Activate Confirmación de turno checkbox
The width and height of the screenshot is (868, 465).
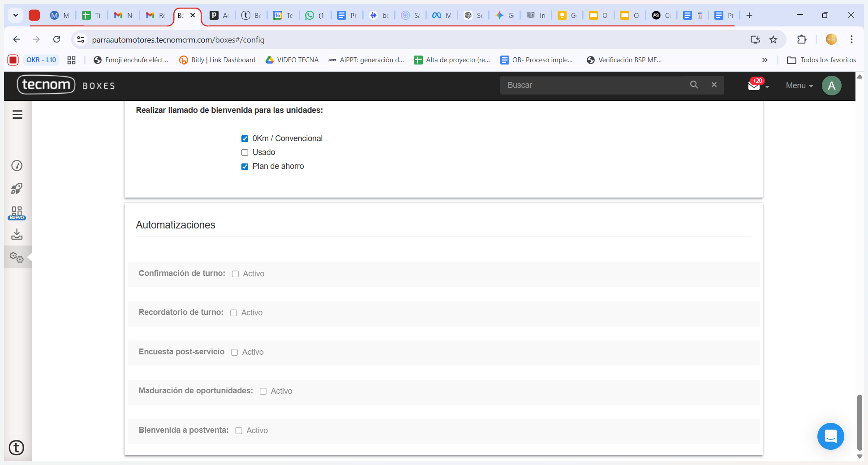[x=236, y=274]
